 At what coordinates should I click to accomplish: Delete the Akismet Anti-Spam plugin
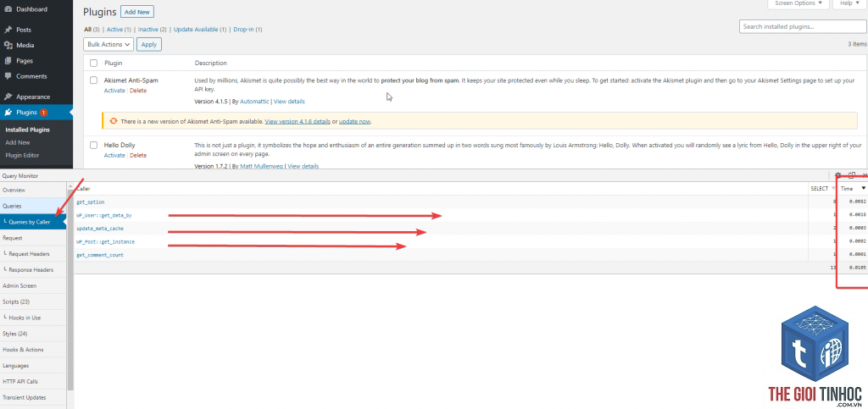click(138, 91)
